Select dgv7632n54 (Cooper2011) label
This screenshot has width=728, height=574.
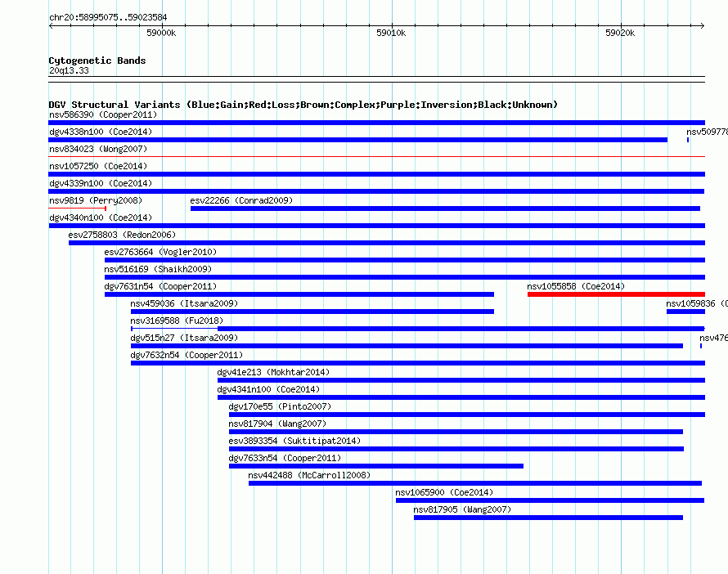coord(186,355)
